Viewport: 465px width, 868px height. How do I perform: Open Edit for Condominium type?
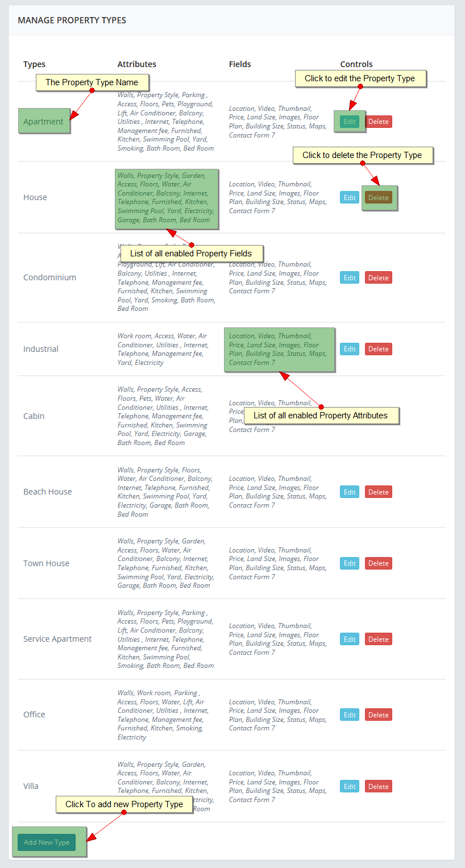click(x=350, y=278)
